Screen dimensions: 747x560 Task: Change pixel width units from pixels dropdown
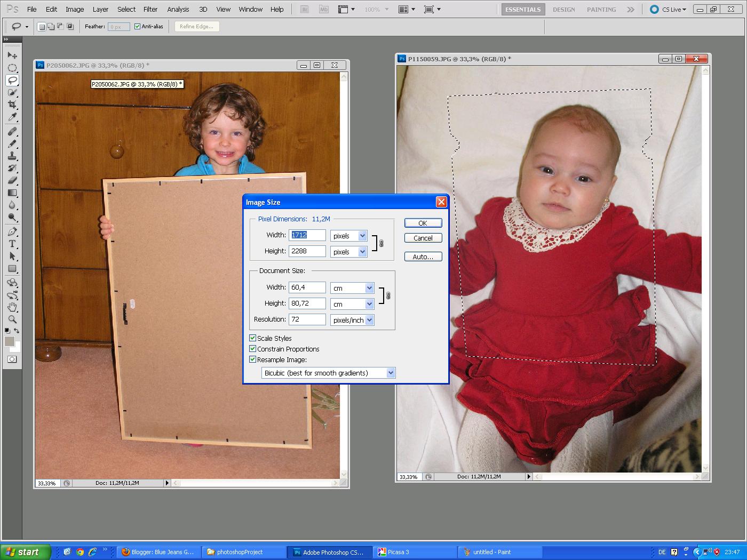[x=363, y=235]
